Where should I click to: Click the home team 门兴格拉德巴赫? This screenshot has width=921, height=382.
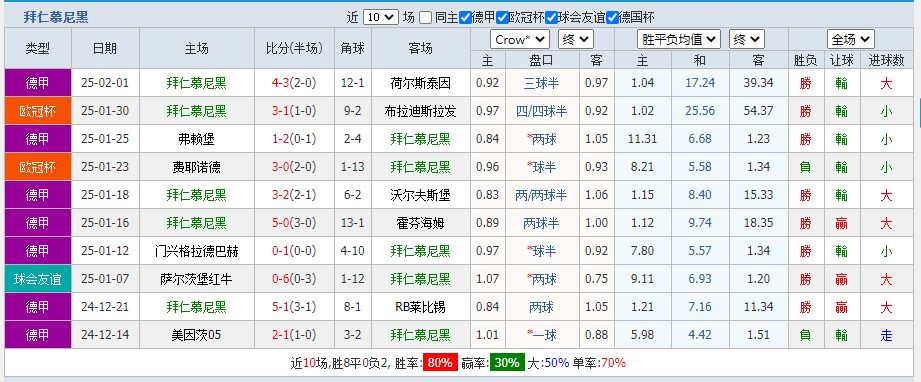point(197,251)
